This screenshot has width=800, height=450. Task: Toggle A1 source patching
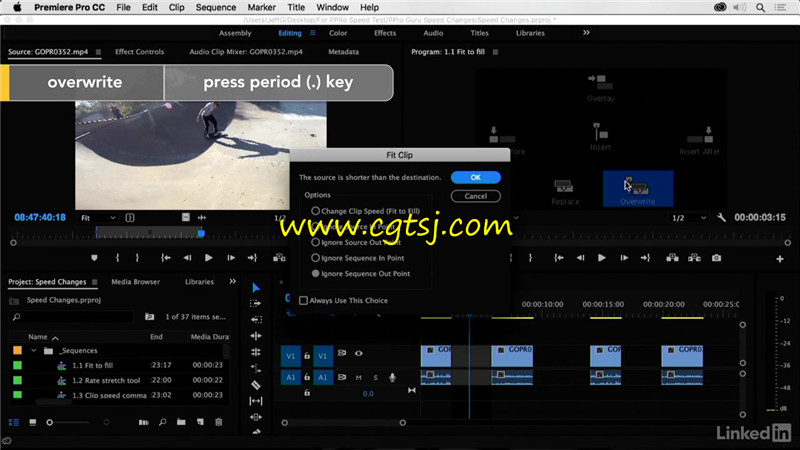click(x=290, y=378)
